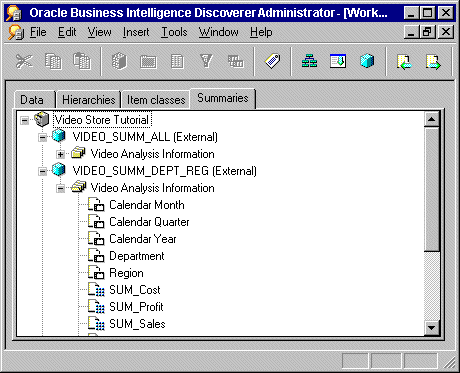460x373 pixels.
Task: Open the View menu
Action: click(99, 32)
